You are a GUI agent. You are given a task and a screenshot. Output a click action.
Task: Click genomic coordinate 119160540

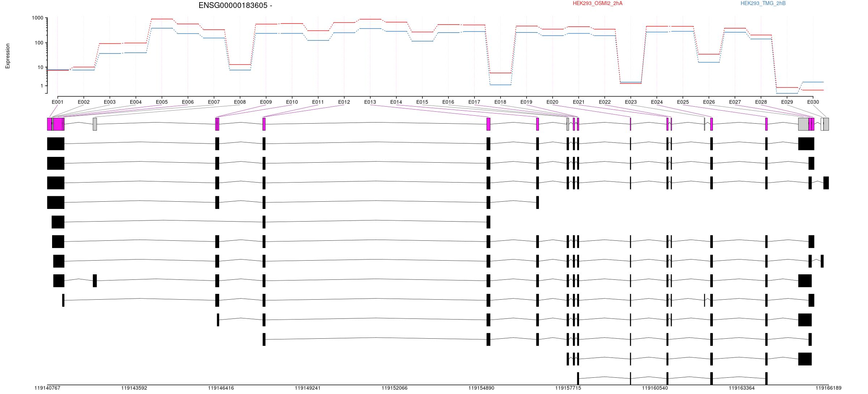[655, 388]
